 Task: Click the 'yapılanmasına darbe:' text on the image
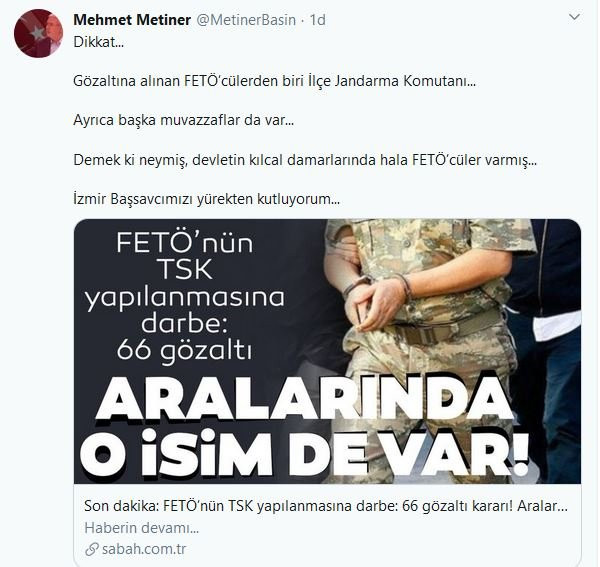[x=184, y=311]
